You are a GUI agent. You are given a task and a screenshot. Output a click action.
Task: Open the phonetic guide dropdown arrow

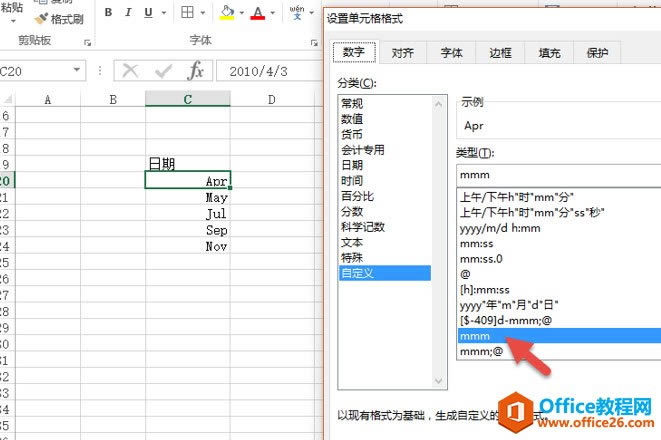(312, 13)
